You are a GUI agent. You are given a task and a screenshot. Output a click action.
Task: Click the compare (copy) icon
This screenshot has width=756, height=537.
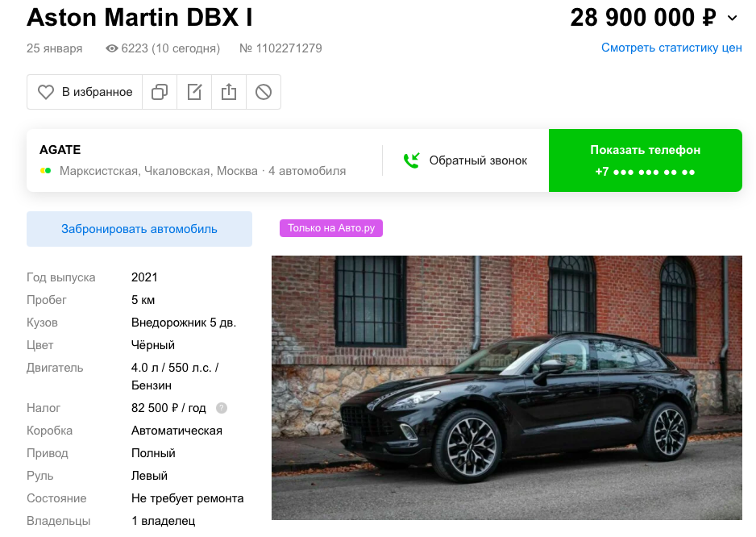pos(160,92)
